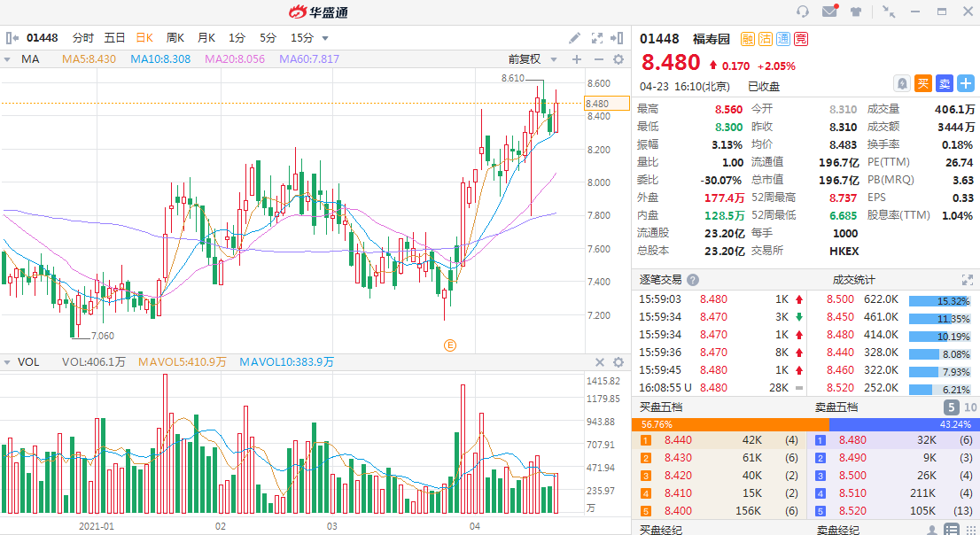Click the 8.480 price tag on axis
Viewport: 980px width, 535px height.
[606, 104]
